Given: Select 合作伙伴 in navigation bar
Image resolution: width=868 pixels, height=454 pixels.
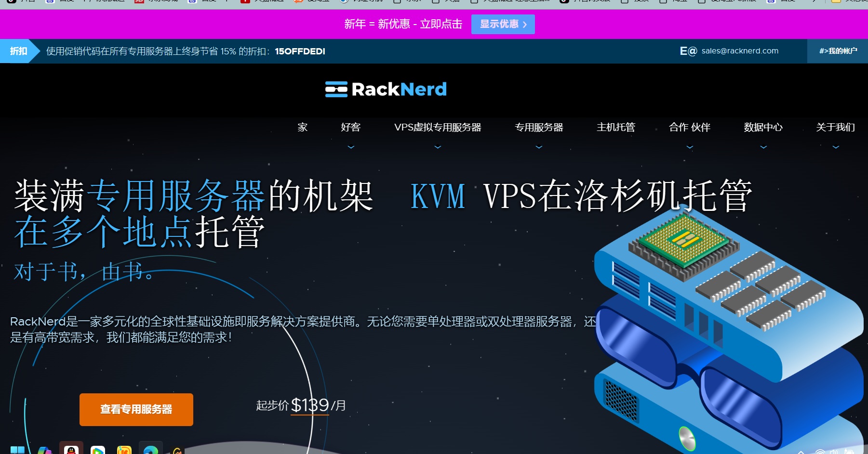Looking at the screenshot, I should click(x=690, y=127).
